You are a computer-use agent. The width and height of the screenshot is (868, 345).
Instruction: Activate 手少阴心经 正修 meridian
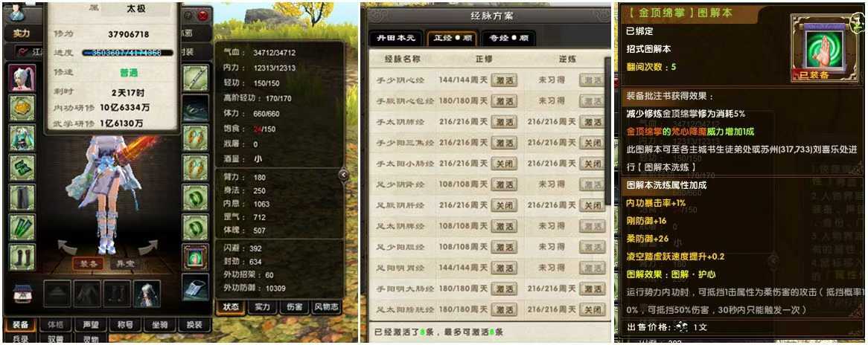[x=504, y=80]
